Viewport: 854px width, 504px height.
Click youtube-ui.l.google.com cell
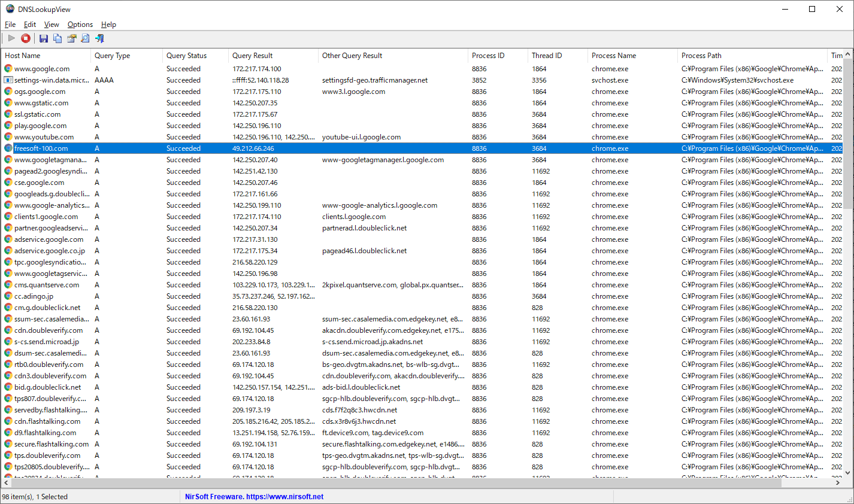[x=362, y=137]
